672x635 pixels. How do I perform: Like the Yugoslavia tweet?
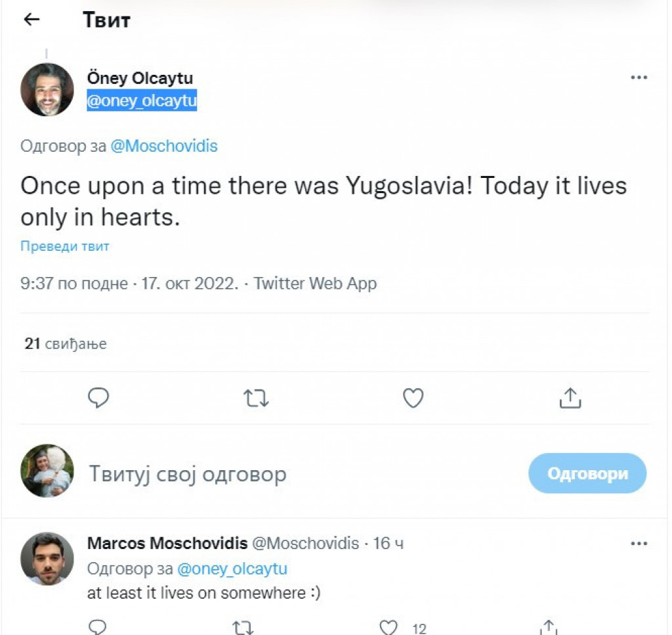pyautogui.click(x=413, y=397)
